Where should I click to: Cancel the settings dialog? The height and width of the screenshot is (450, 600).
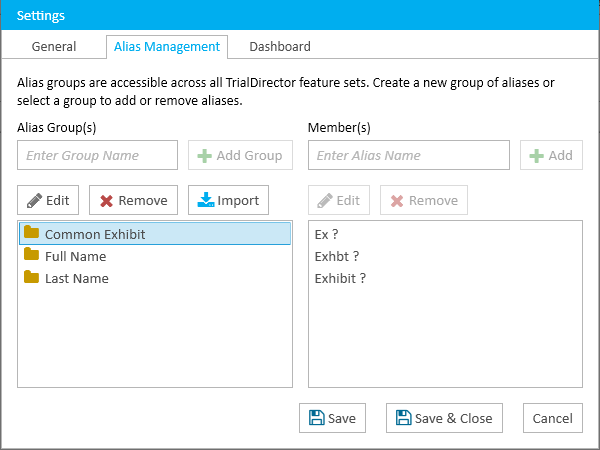[553, 418]
